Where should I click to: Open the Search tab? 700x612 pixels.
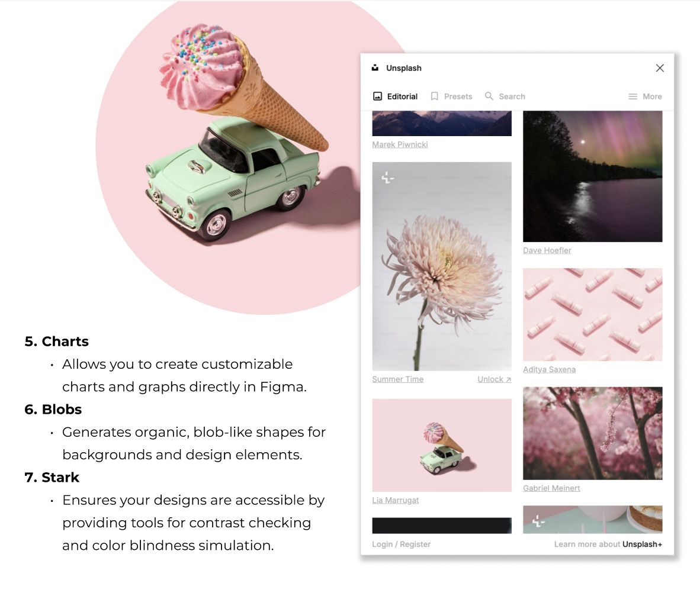pyautogui.click(x=505, y=96)
